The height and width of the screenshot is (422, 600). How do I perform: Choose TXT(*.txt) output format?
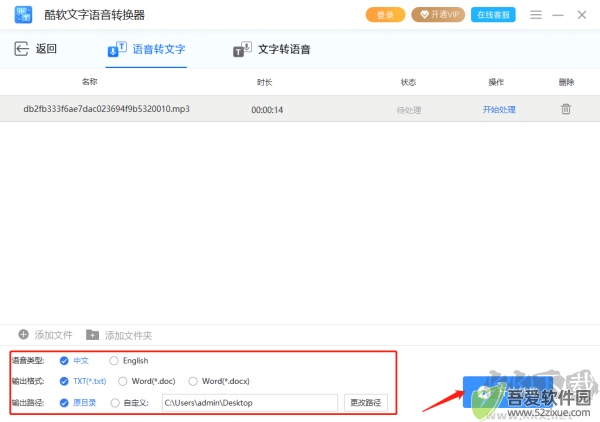(x=64, y=381)
